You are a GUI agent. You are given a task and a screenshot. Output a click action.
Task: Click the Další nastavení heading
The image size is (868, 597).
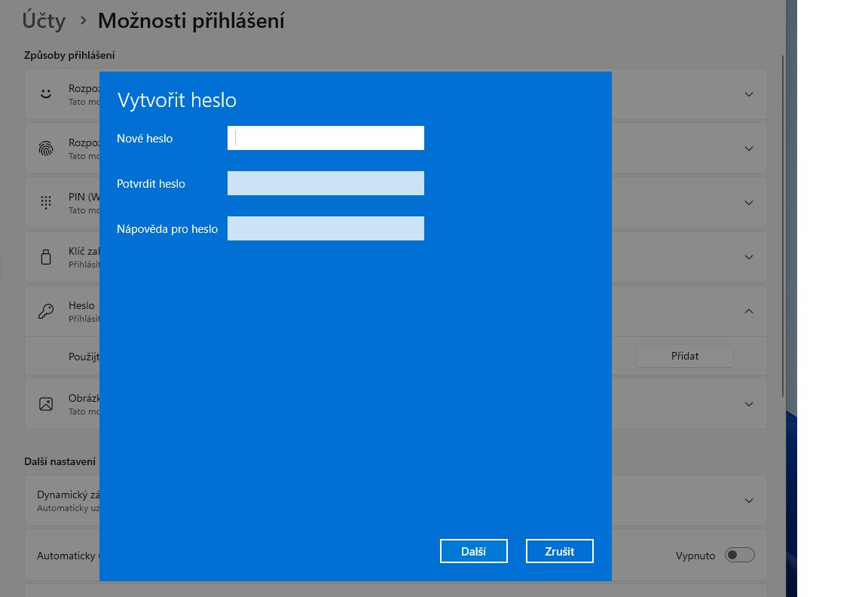coord(60,461)
